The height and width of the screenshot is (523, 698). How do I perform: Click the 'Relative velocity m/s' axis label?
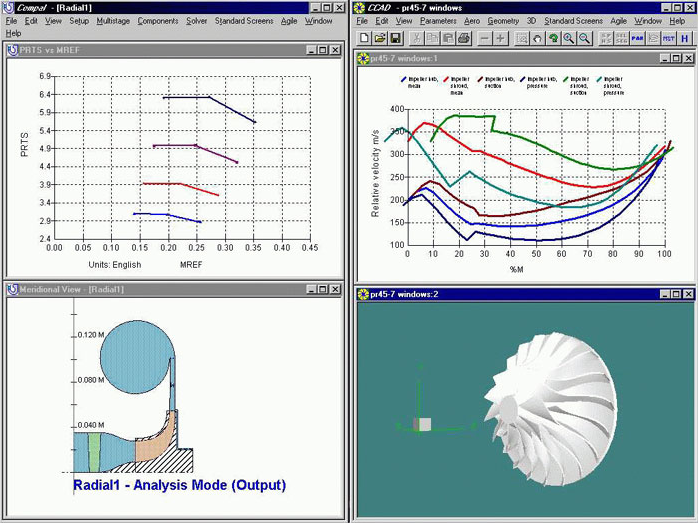pos(375,173)
